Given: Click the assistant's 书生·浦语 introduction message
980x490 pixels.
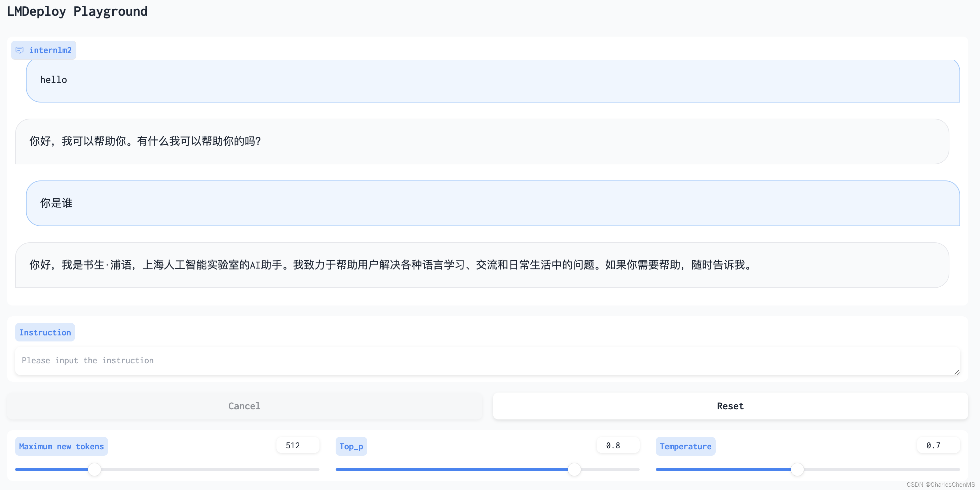Looking at the screenshot, I should point(487,266).
